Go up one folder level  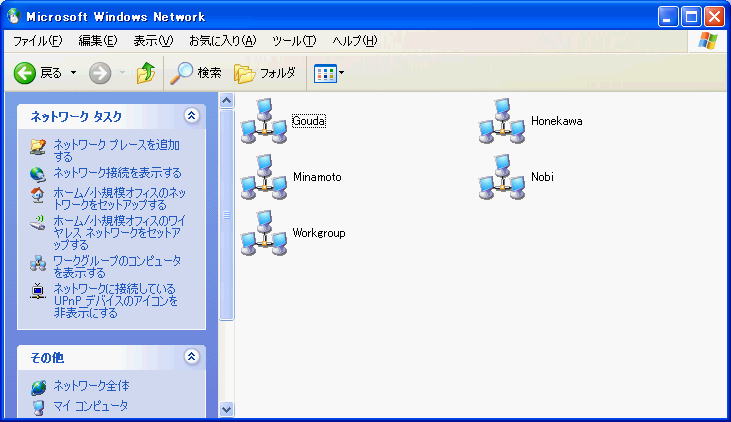pos(146,73)
